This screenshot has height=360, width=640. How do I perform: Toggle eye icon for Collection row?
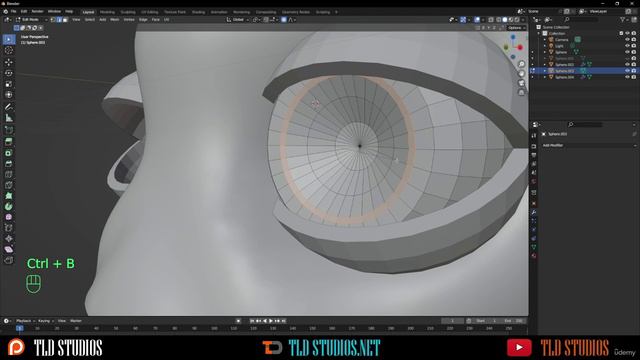(627, 33)
